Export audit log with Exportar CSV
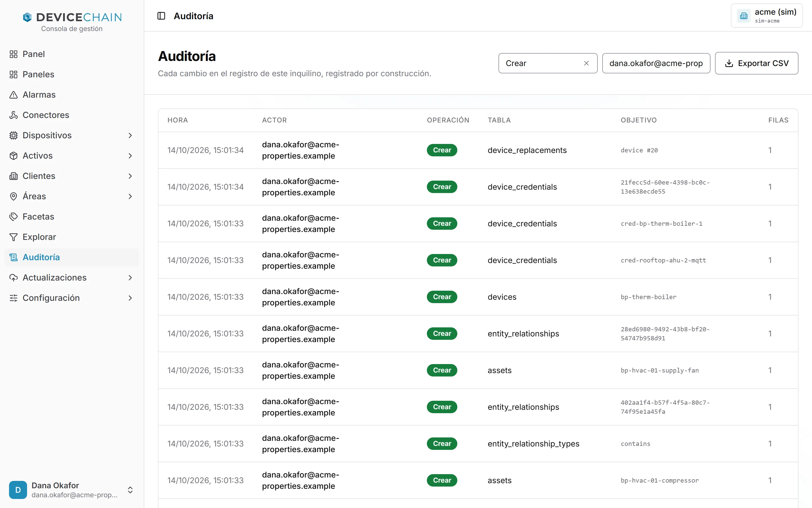Viewport: 812px width, 508px height. point(756,63)
